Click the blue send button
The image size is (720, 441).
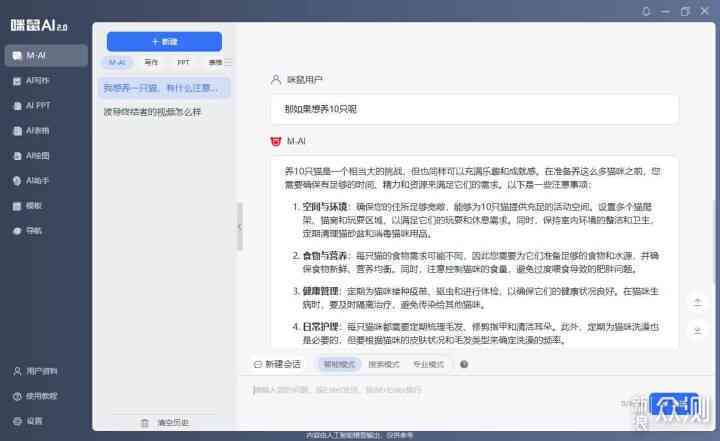(674, 404)
